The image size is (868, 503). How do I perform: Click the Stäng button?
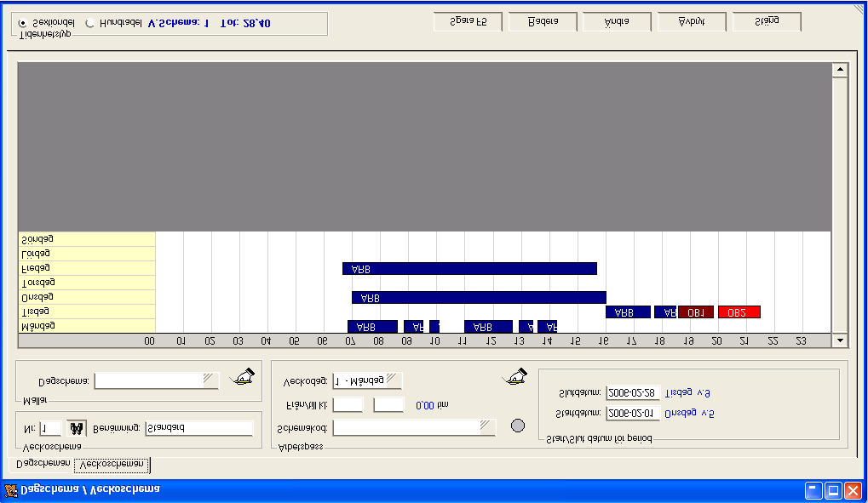[x=767, y=21]
